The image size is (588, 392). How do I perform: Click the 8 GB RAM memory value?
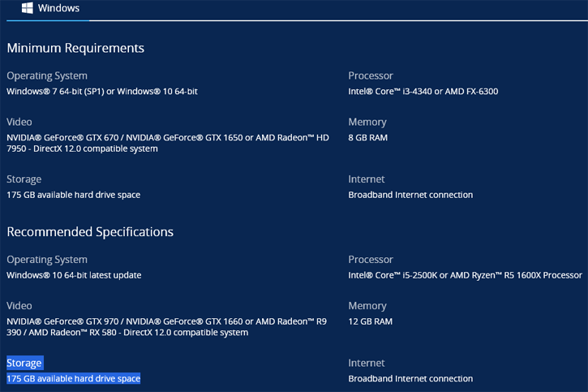pos(367,138)
